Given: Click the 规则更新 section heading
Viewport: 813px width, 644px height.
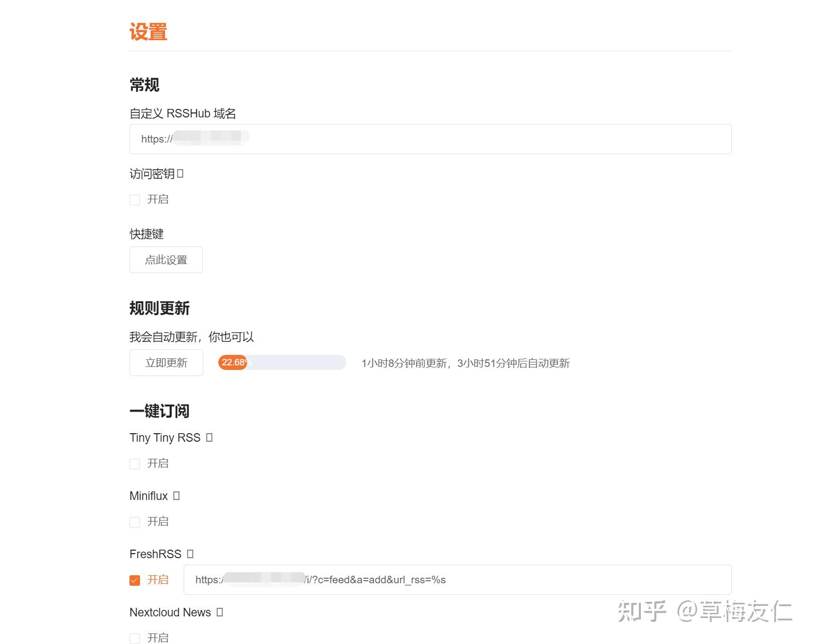Looking at the screenshot, I should [x=159, y=309].
